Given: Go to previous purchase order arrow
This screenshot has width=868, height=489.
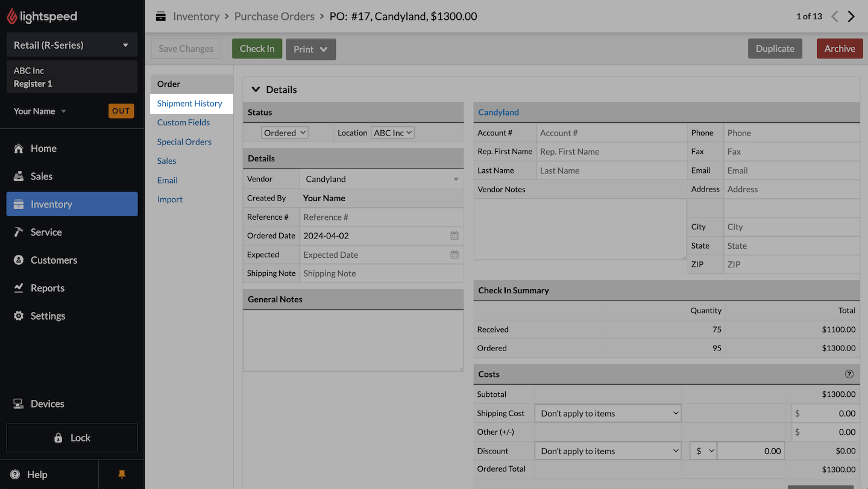Looking at the screenshot, I should pyautogui.click(x=835, y=16).
